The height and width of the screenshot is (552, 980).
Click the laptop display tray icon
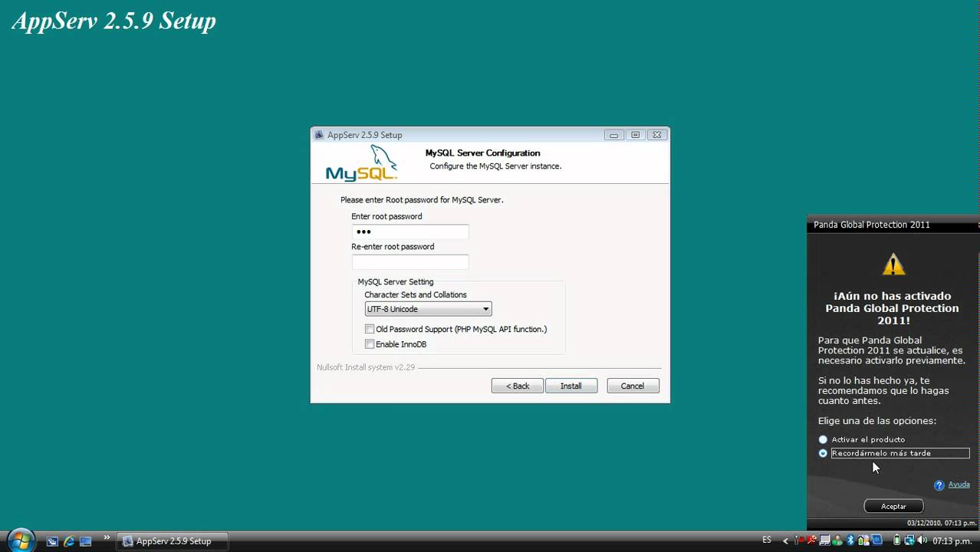pyautogui.click(x=824, y=540)
